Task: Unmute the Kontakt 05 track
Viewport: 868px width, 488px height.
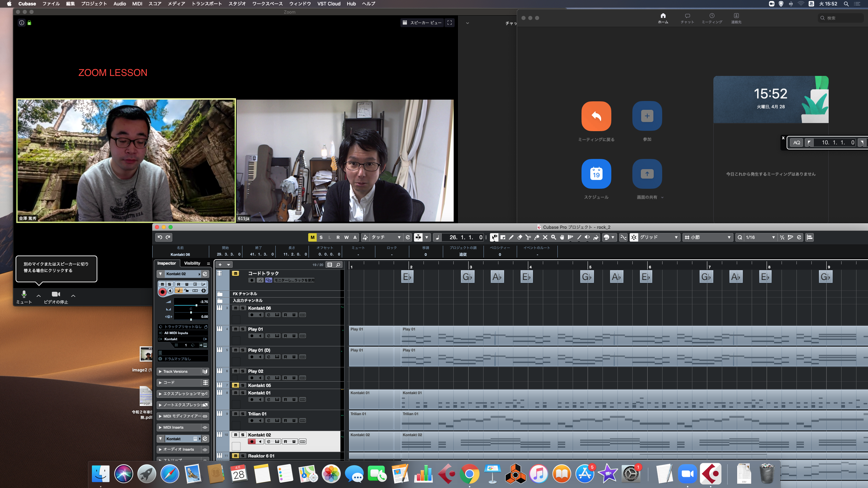Action: pos(235,385)
